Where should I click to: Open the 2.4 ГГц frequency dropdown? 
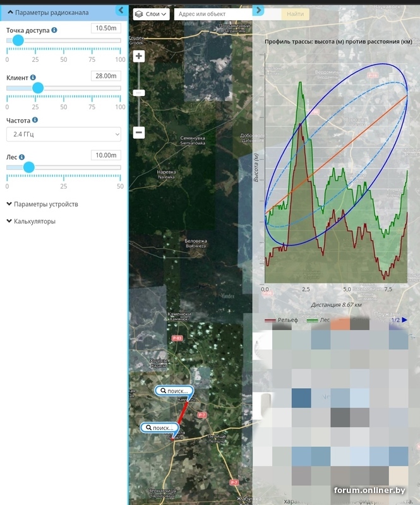click(64, 134)
